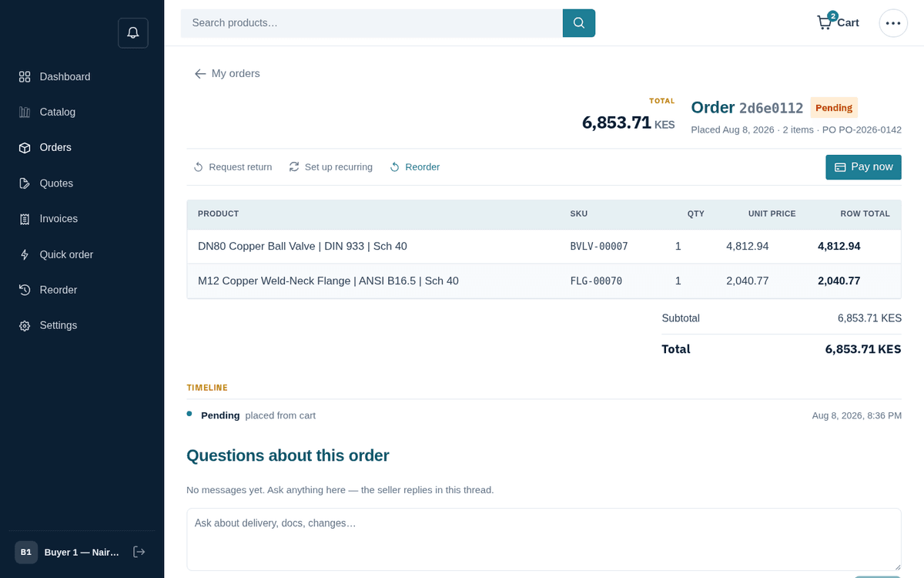Click Set up recurring
924x578 pixels.
[x=330, y=167]
